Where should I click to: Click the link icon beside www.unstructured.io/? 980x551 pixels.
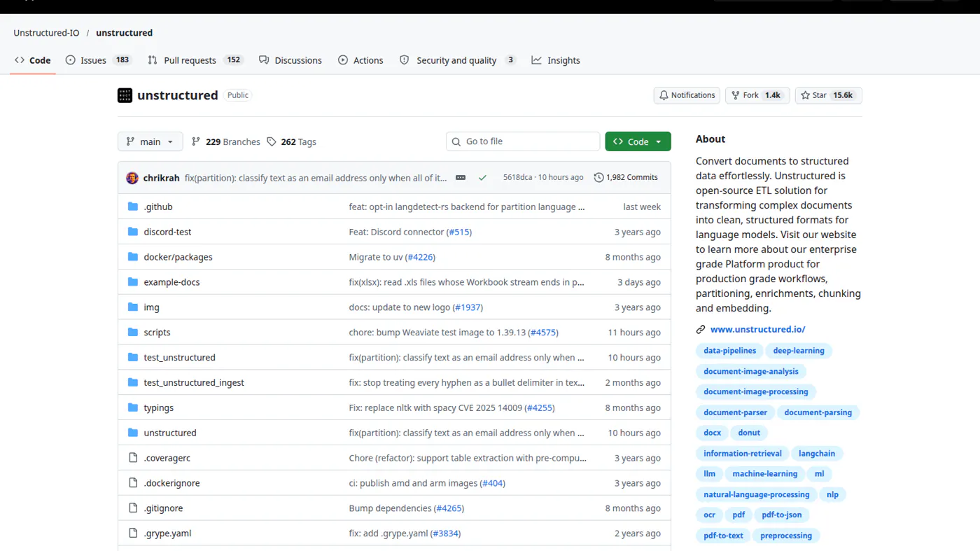(x=701, y=330)
